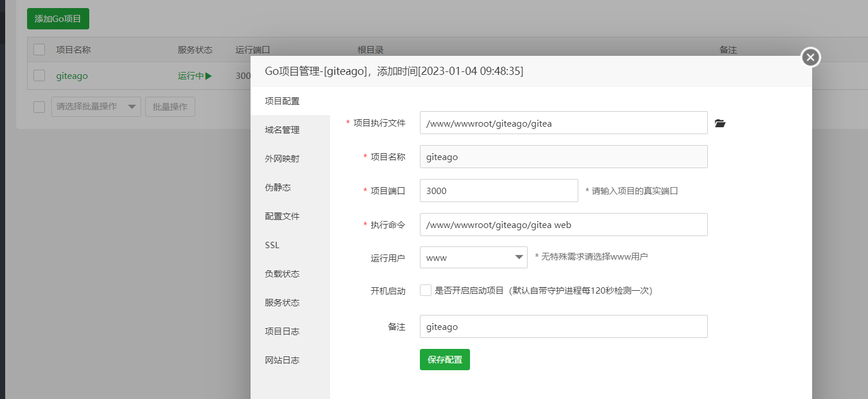Screen dimensions: 868x399
Task: Open the giteago project link
Action: [71, 75]
